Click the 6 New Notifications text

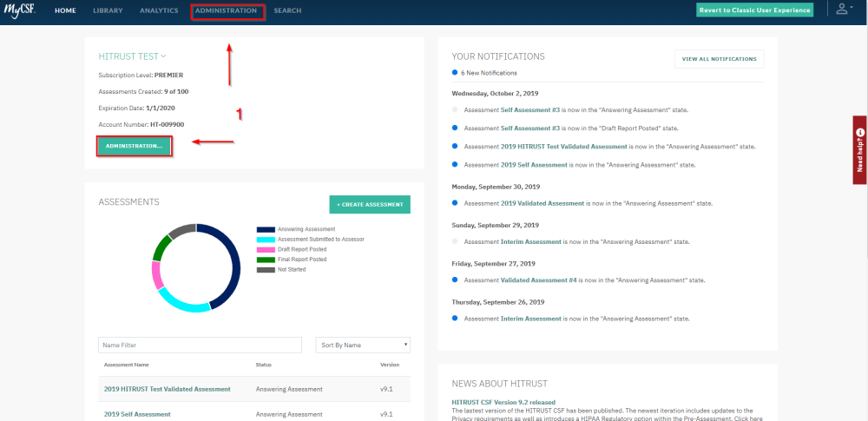point(489,73)
